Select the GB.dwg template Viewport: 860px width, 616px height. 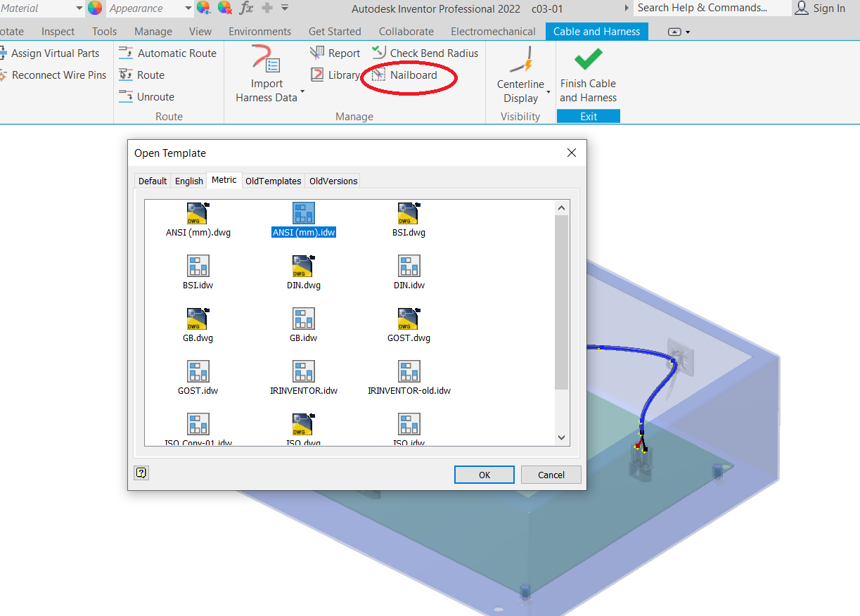pos(198,324)
